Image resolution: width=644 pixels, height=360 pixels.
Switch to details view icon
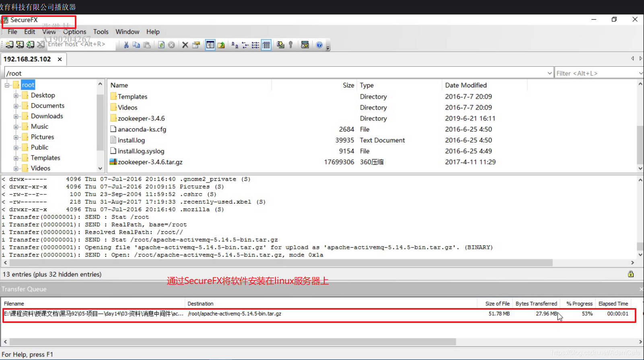[x=266, y=45]
